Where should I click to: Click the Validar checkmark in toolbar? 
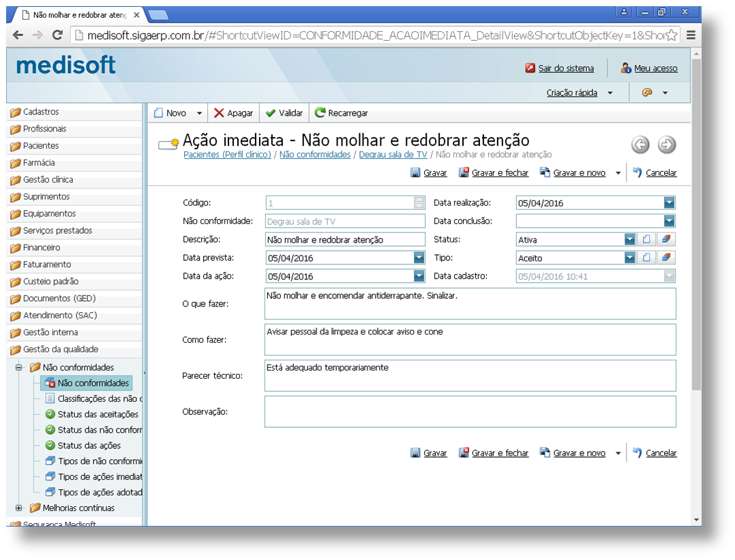284,113
